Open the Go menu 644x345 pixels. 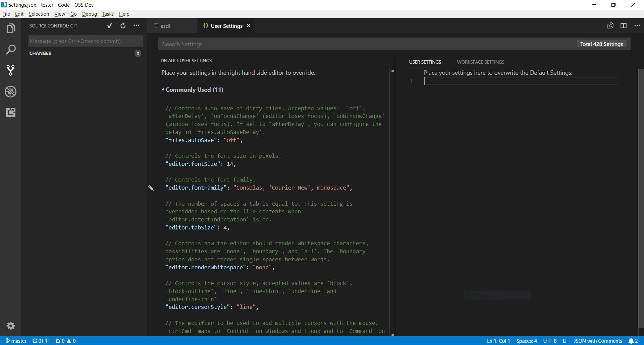click(x=73, y=14)
